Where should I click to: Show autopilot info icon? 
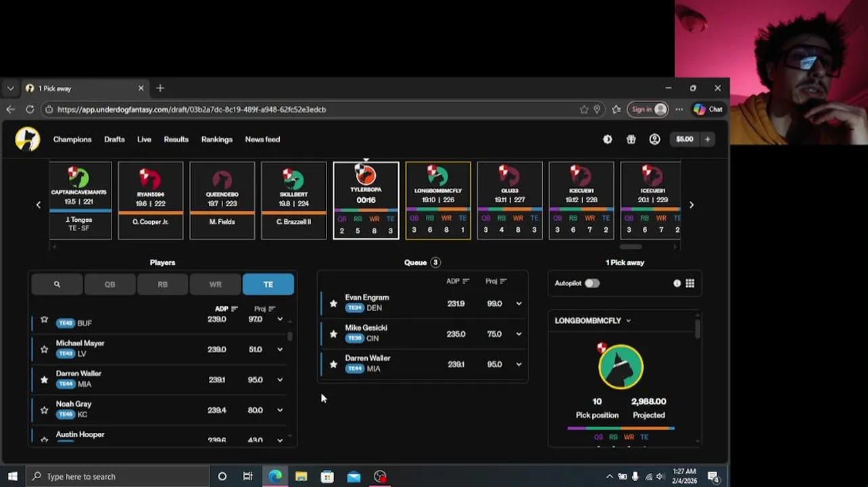click(677, 283)
